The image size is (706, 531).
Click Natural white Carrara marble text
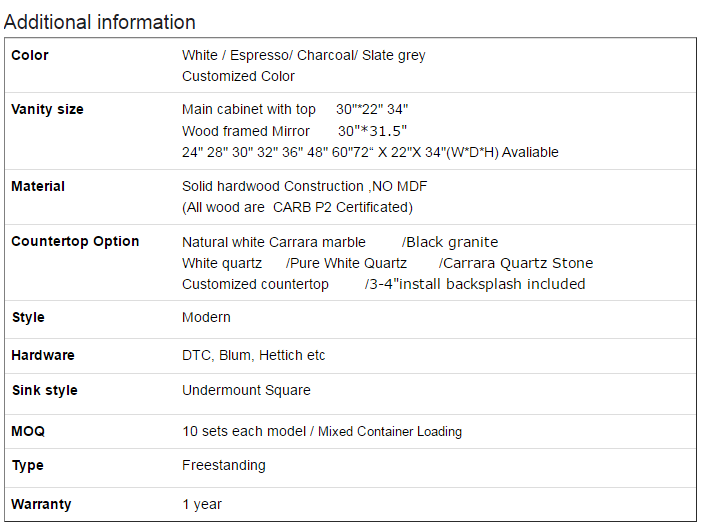273,242
